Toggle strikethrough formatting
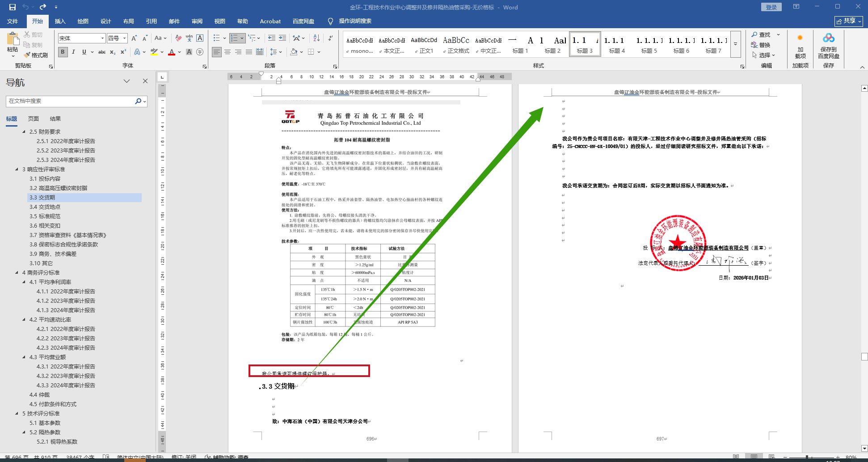This screenshot has height=462, width=868. click(102, 52)
